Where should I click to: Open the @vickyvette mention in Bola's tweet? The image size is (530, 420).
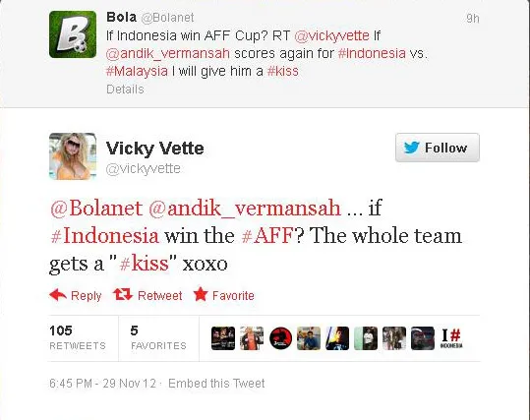(332, 35)
